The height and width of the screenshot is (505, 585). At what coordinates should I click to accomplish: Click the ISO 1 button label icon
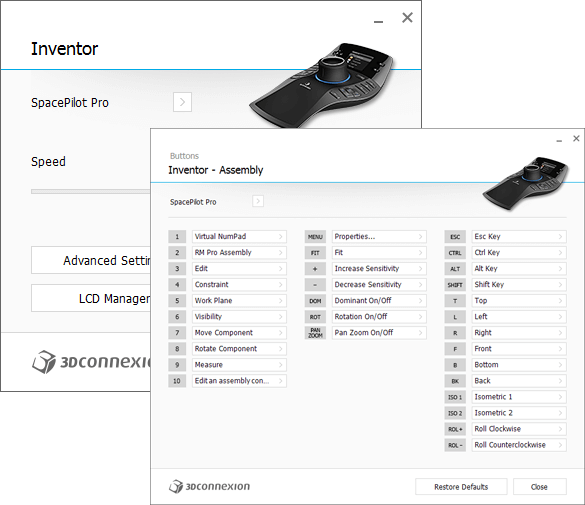455,397
